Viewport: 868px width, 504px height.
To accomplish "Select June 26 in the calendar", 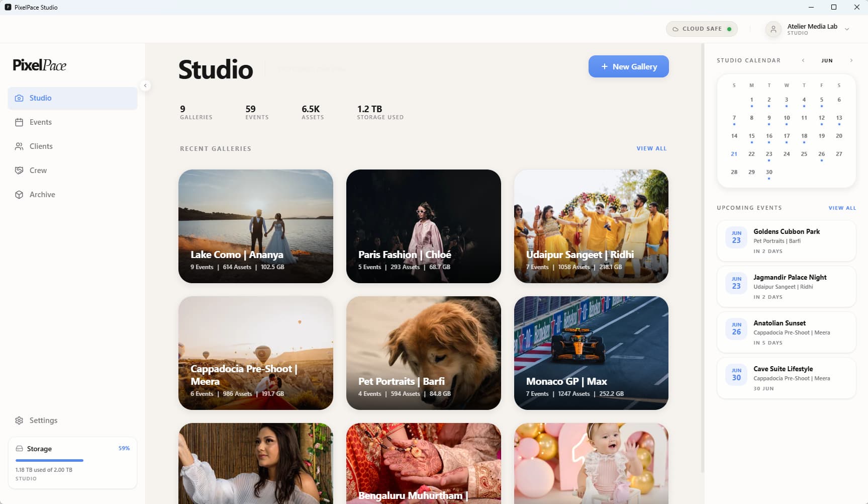I will coord(821,154).
